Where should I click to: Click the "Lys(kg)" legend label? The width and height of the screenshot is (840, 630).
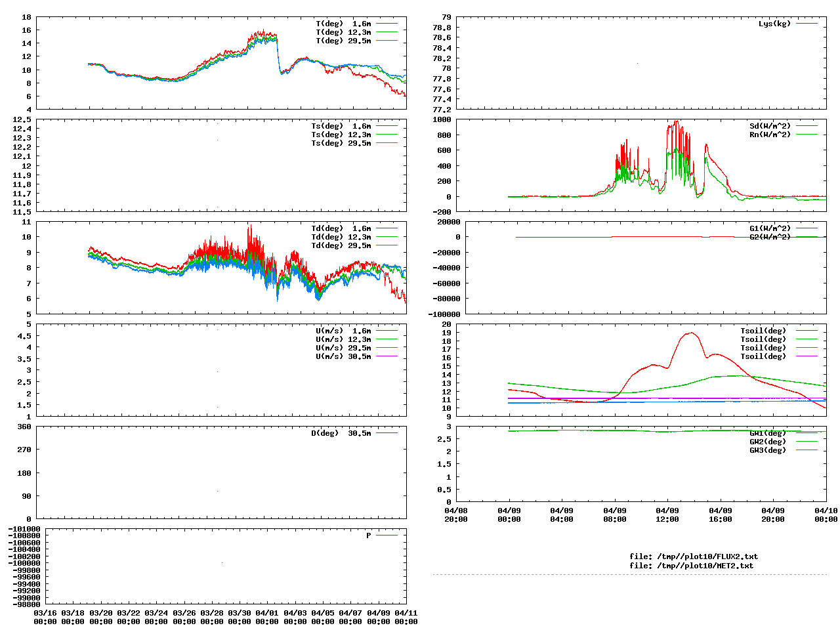coord(775,24)
